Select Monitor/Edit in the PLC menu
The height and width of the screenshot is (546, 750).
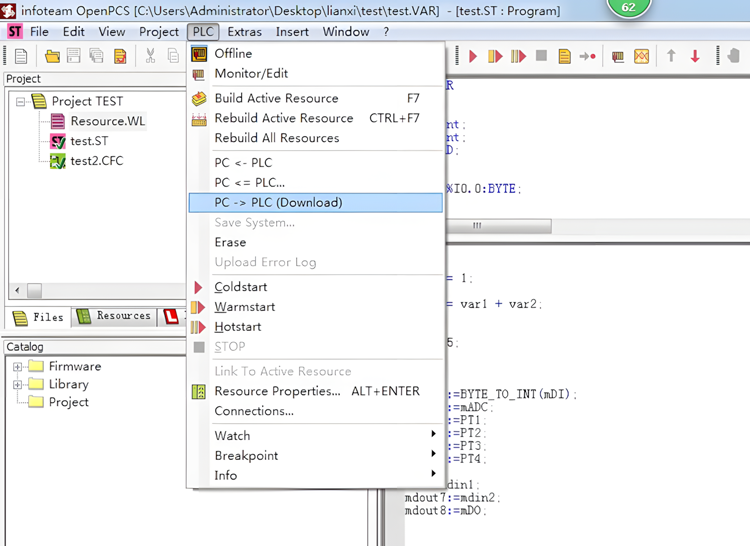click(251, 73)
